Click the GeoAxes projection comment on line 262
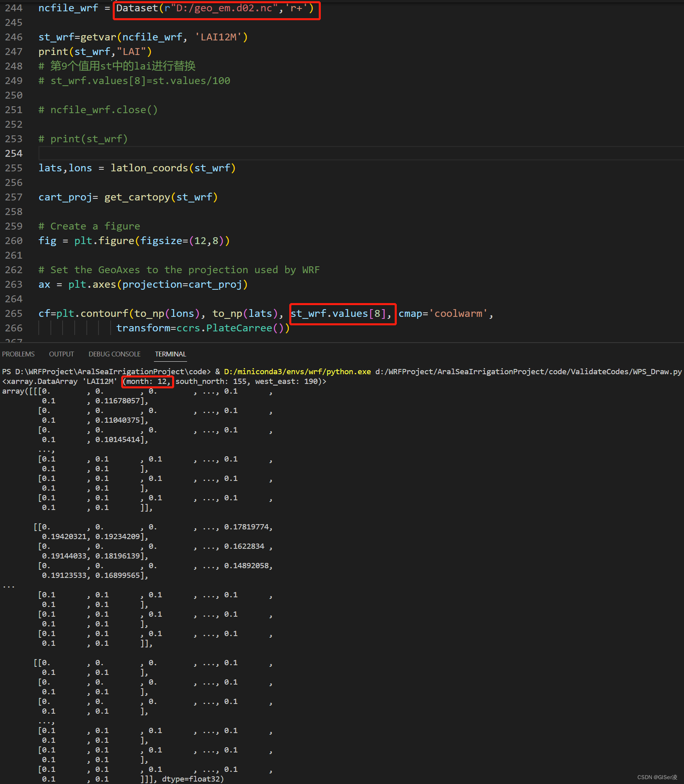 coord(179,270)
